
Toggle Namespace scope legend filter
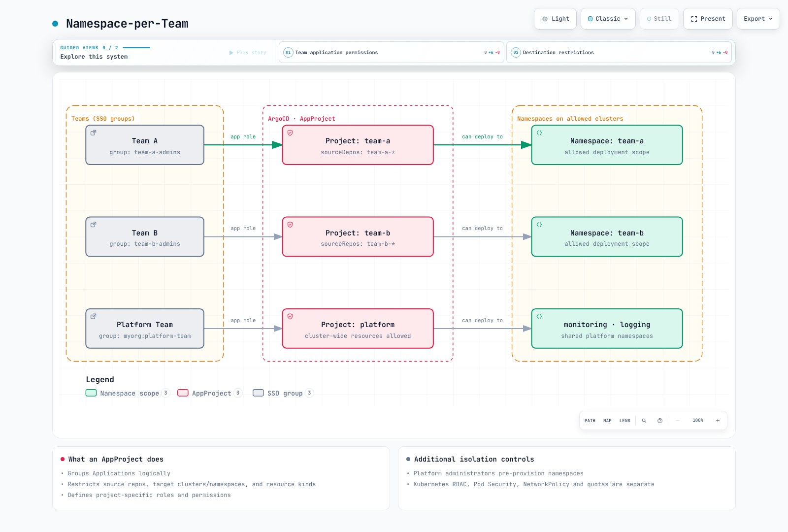click(x=128, y=393)
